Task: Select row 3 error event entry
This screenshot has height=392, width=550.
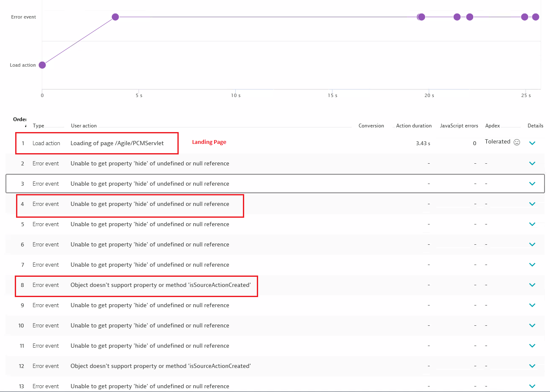Action: coord(150,184)
